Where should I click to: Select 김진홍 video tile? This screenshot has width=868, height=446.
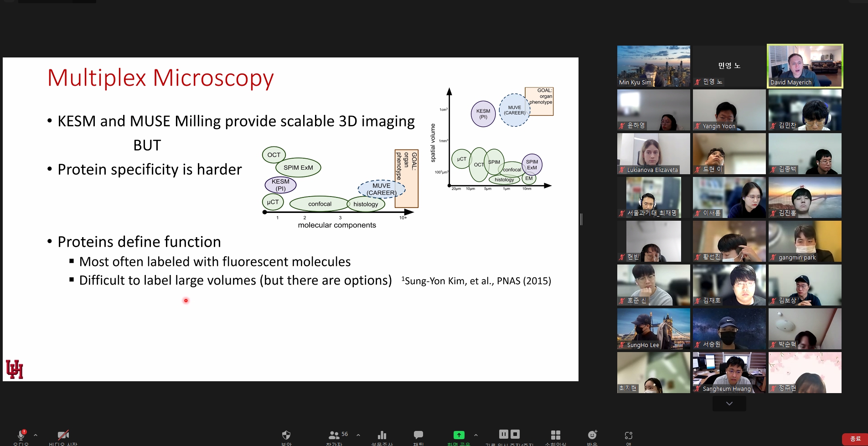[805, 197]
